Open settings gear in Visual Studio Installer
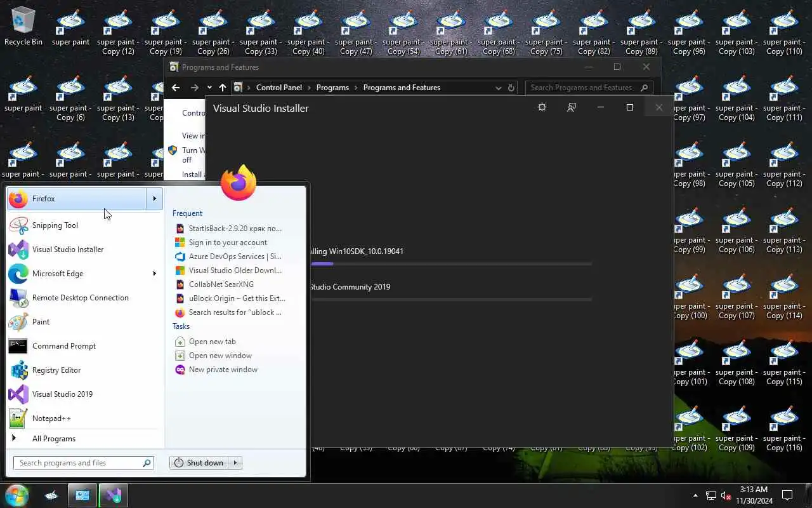The height and width of the screenshot is (508, 812). tap(542, 107)
